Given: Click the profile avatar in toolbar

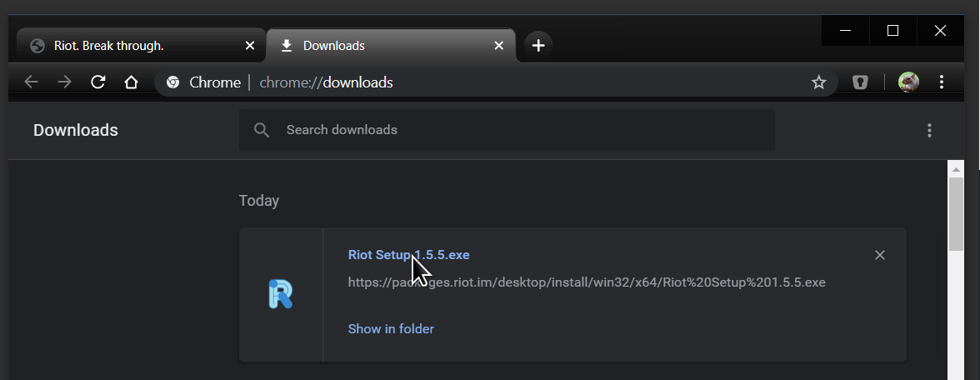Looking at the screenshot, I should pos(908,82).
